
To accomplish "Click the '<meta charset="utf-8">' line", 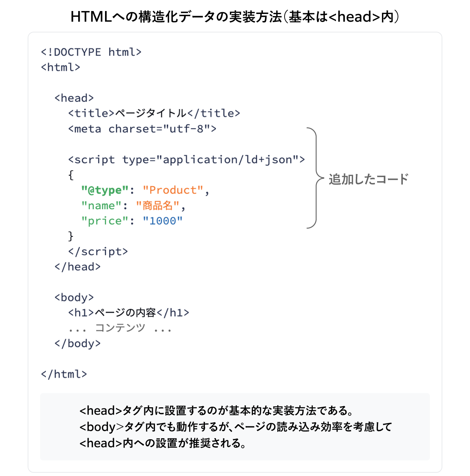I will click(x=142, y=129).
